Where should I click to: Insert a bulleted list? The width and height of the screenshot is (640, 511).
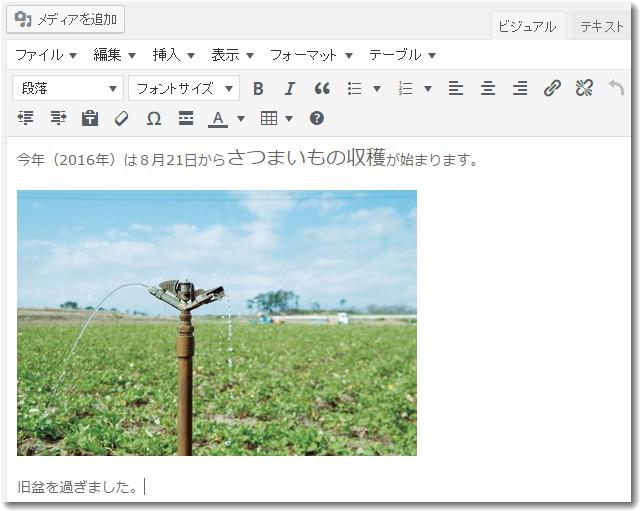click(x=354, y=88)
